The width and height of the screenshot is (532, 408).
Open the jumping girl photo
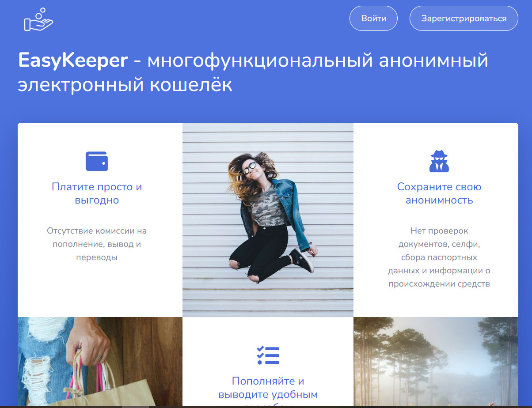click(x=268, y=219)
